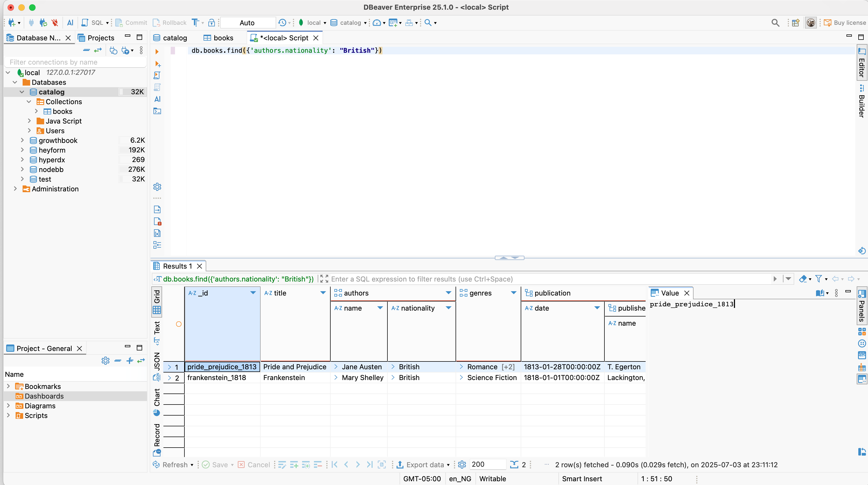Switch to the catalog tab
Image resolution: width=868 pixels, height=485 pixels.
tap(174, 38)
